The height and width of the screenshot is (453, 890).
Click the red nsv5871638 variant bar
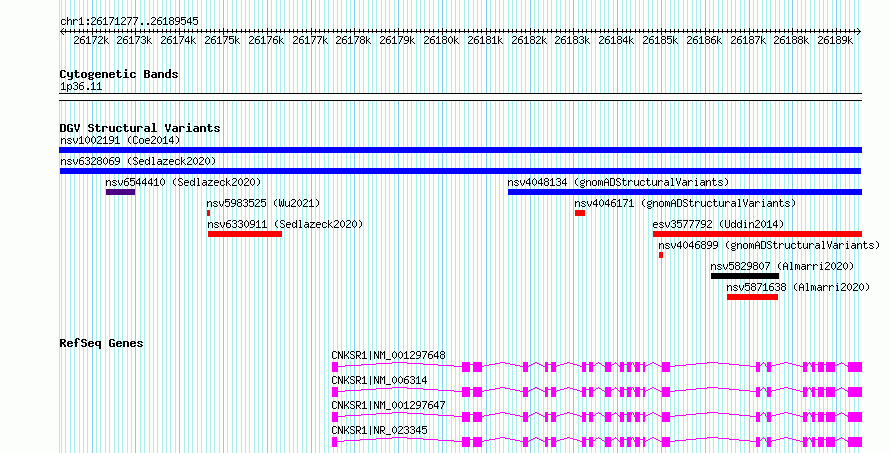pos(752,297)
